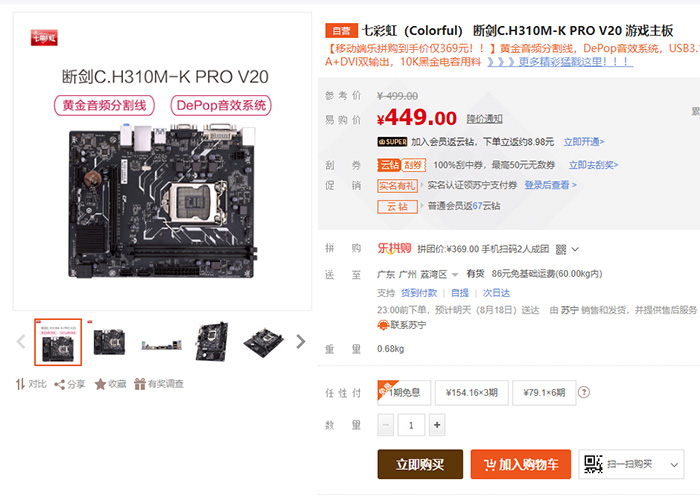The width and height of the screenshot is (700, 500).
Task: Click the 立即开通 membership link
Action: coord(583,142)
